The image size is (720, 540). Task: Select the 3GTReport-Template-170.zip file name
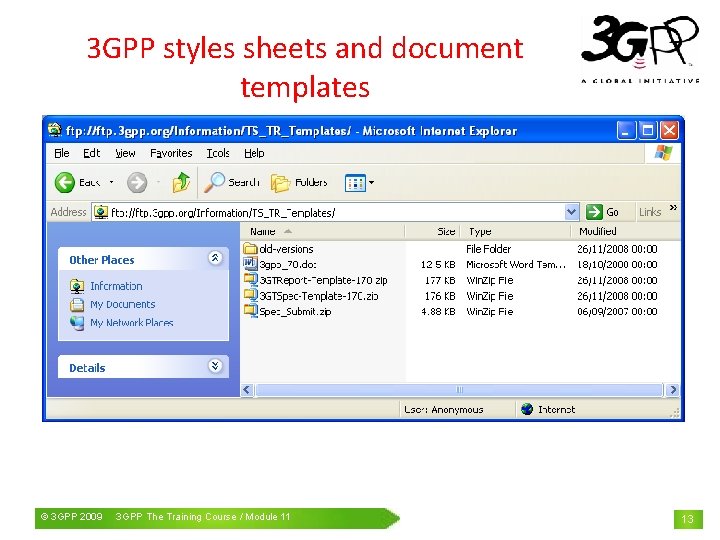coord(324,280)
